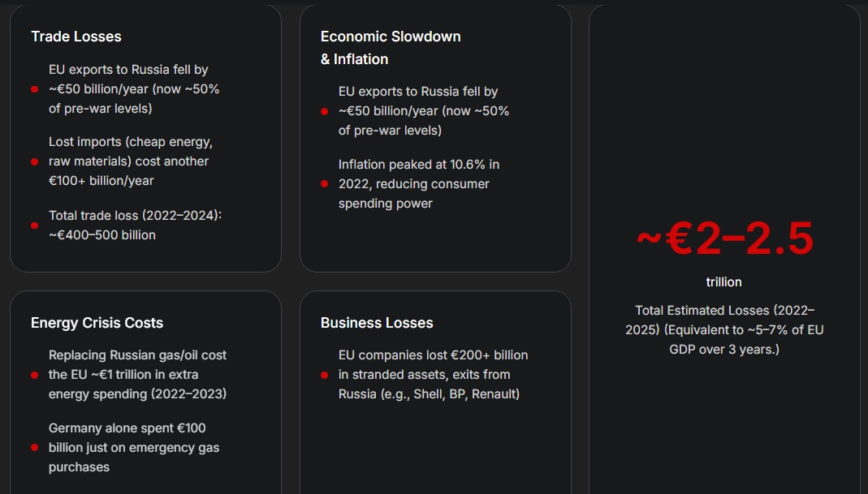Click first red bullet in Trade Losses
The width and height of the screenshot is (868, 494).
(x=35, y=89)
